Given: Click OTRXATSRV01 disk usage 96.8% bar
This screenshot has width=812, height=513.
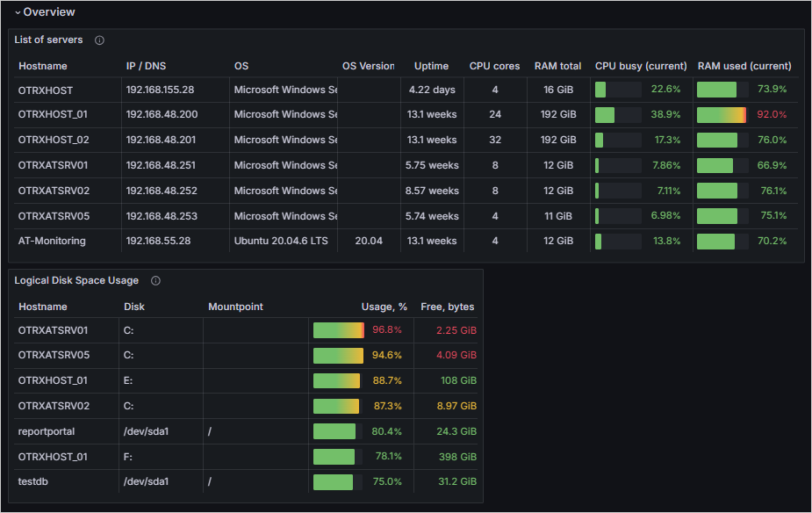Looking at the screenshot, I should point(338,330).
